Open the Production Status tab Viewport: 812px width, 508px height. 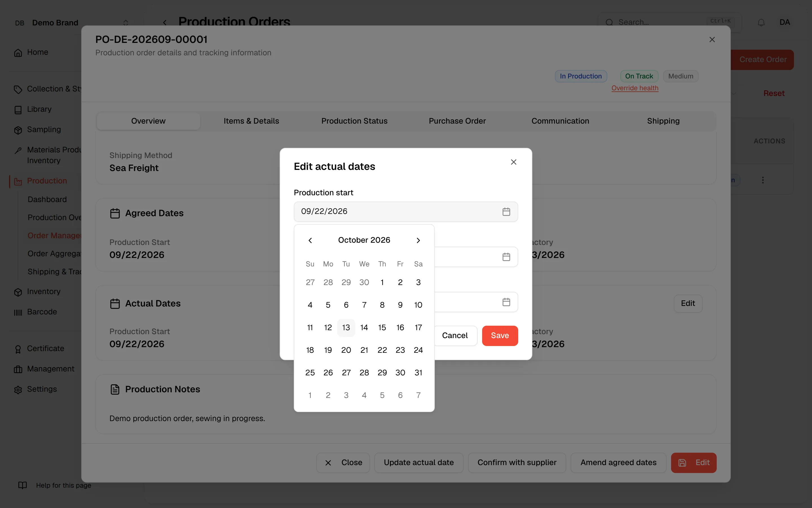point(354,121)
